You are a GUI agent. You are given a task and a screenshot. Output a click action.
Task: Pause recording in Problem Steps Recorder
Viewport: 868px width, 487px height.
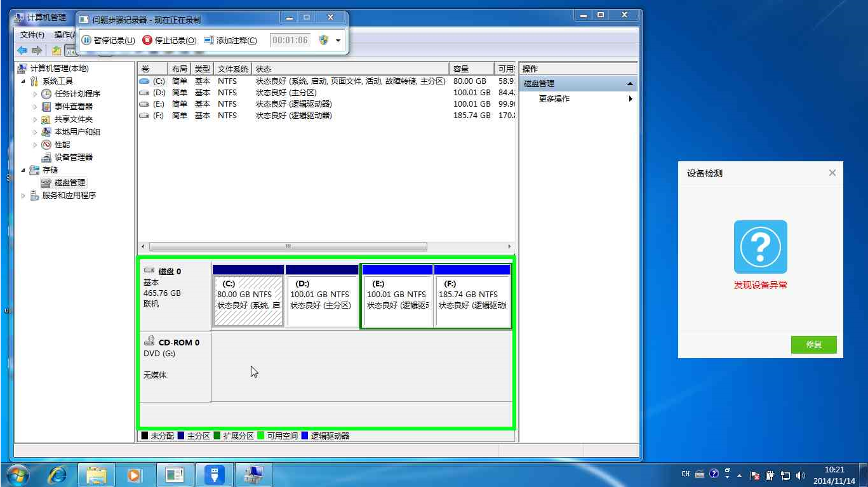(x=109, y=40)
